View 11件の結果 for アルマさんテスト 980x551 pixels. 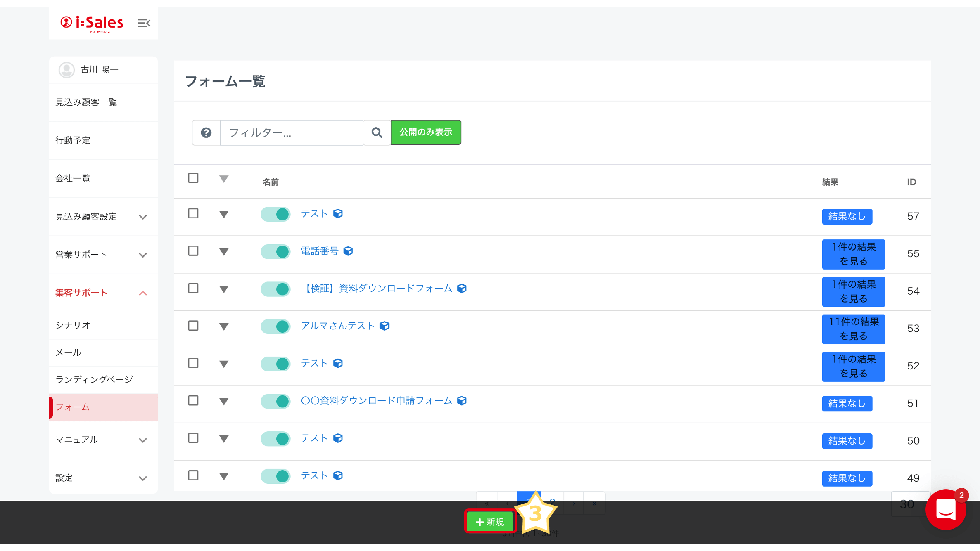(853, 329)
